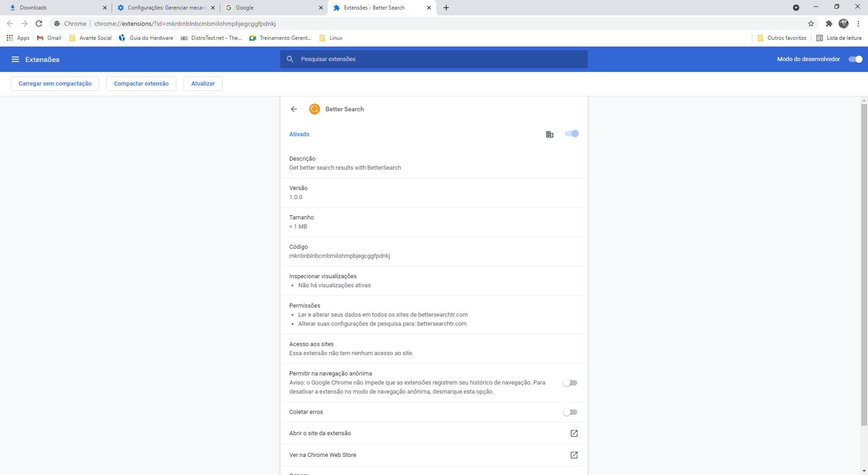The width and height of the screenshot is (868, 475).
Task: Open DistroTest.net bookmark
Action: [212, 38]
